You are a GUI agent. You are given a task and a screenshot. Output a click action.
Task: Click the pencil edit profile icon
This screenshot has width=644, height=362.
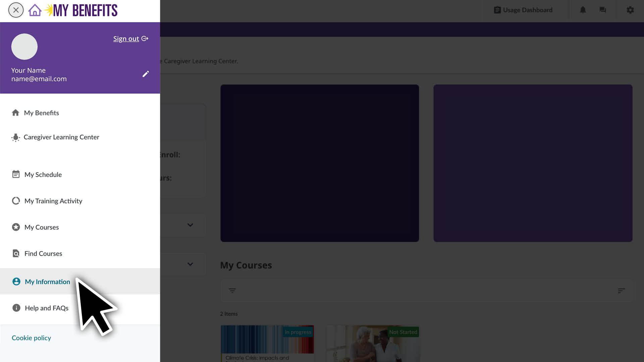tap(146, 74)
